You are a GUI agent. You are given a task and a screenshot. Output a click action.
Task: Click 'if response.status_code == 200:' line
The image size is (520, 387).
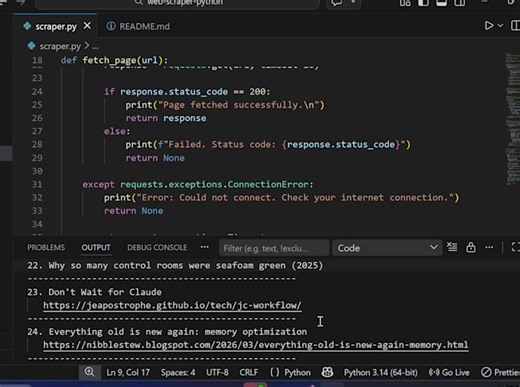187,92
